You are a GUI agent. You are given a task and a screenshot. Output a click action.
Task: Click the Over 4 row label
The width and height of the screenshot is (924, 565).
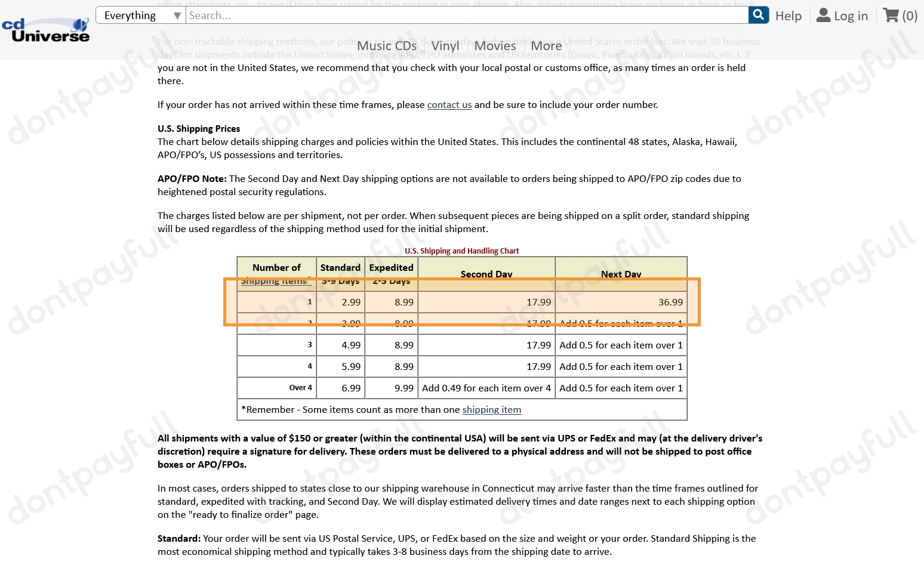click(x=300, y=388)
